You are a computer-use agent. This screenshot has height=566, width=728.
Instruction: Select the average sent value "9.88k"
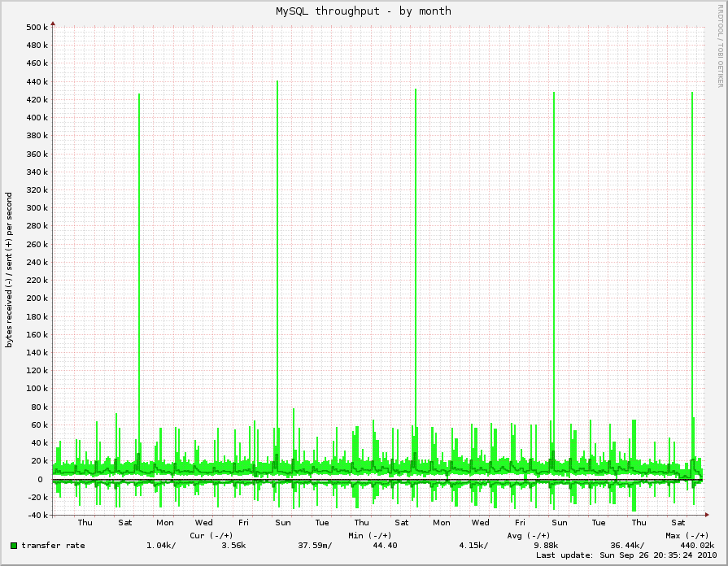546,546
